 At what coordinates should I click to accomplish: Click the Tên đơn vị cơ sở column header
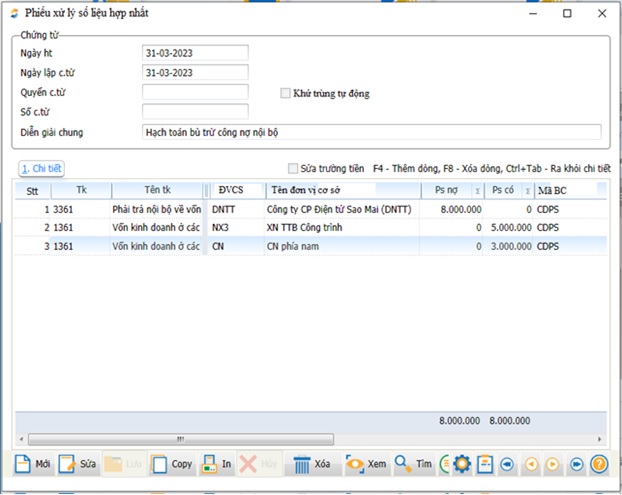click(x=338, y=190)
